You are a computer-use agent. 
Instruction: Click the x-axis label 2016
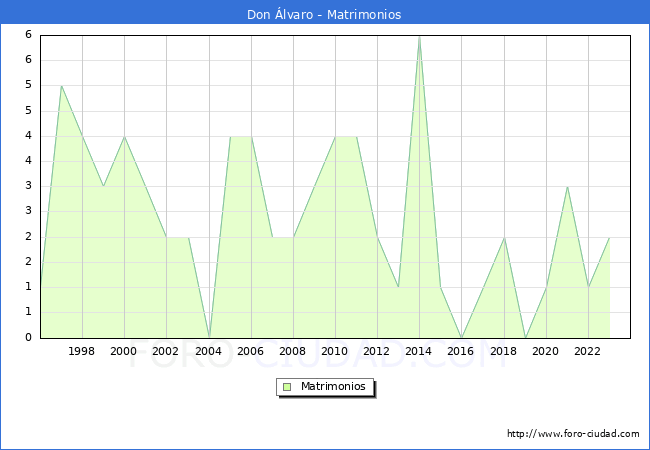[x=461, y=351]
